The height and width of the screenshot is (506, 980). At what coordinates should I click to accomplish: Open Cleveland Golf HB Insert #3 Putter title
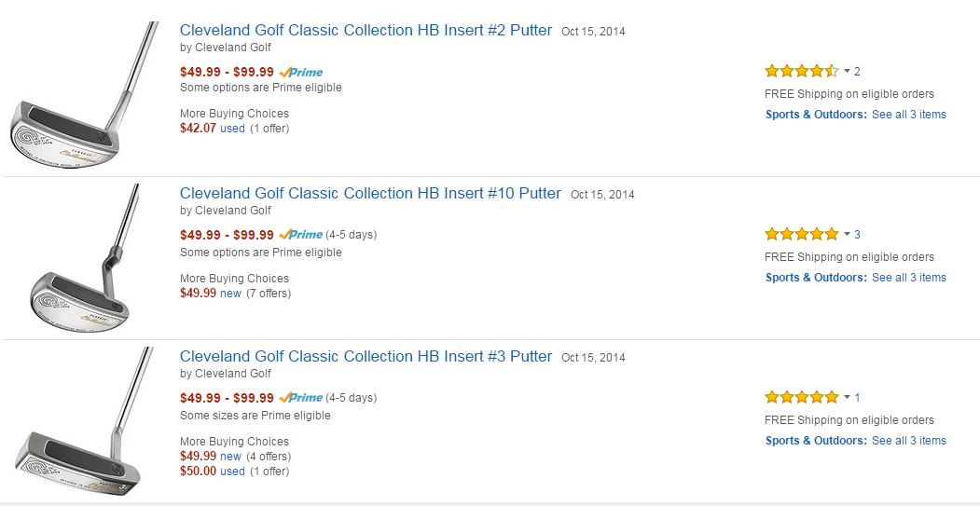[366, 357]
